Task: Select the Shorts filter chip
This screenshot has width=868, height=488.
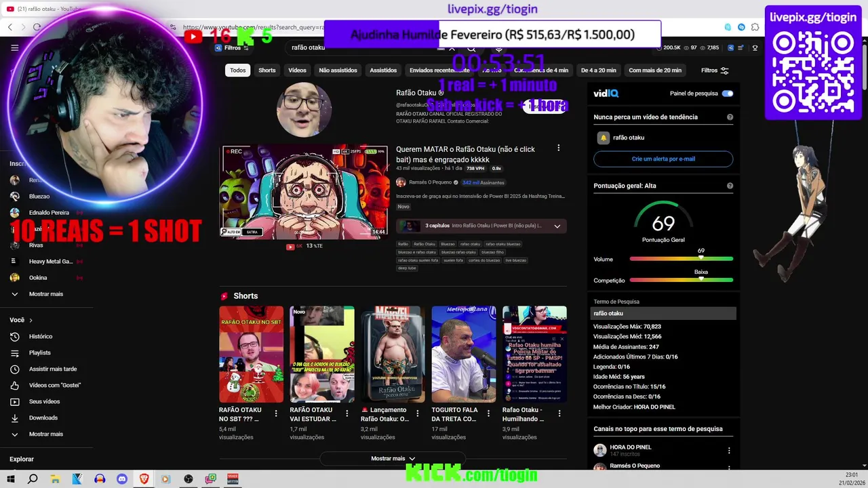Action: click(267, 70)
